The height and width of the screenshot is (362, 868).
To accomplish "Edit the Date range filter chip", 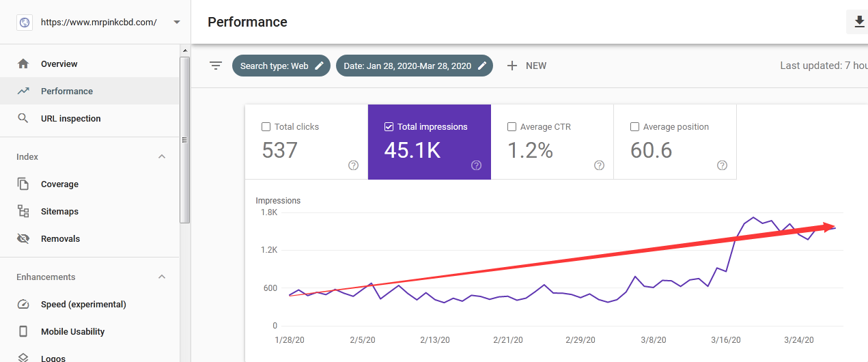I will coord(415,66).
